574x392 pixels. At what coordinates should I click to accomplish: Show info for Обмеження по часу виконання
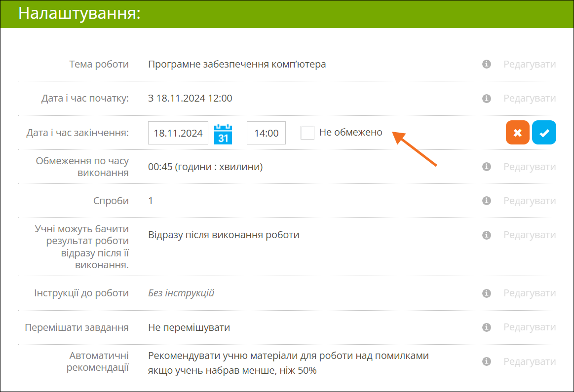[487, 167]
